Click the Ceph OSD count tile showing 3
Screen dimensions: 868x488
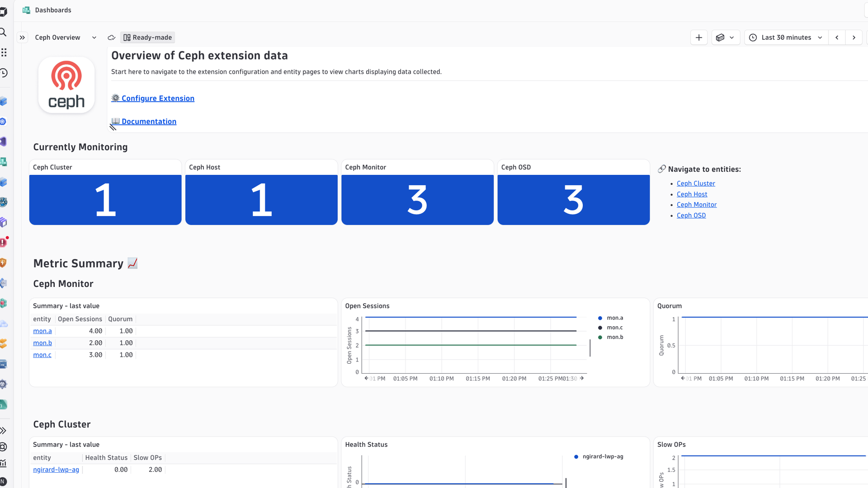[574, 200]
